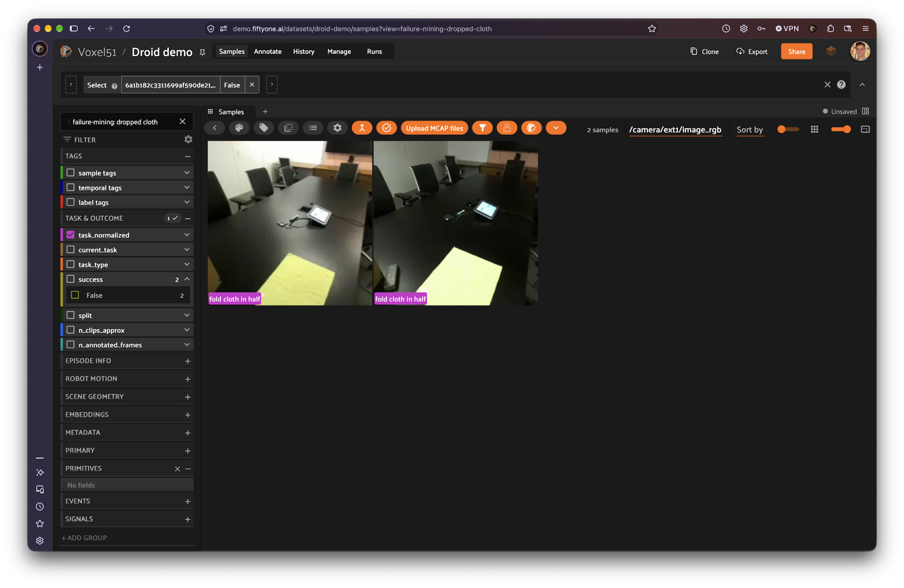Expand the SIGNALS group

(188, 519)
